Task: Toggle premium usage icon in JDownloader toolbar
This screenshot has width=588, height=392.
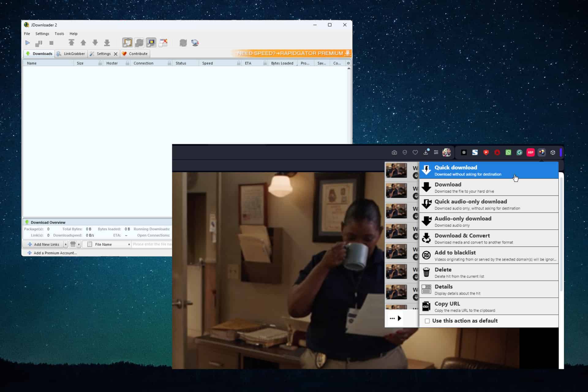Action: tap(151, 43)
